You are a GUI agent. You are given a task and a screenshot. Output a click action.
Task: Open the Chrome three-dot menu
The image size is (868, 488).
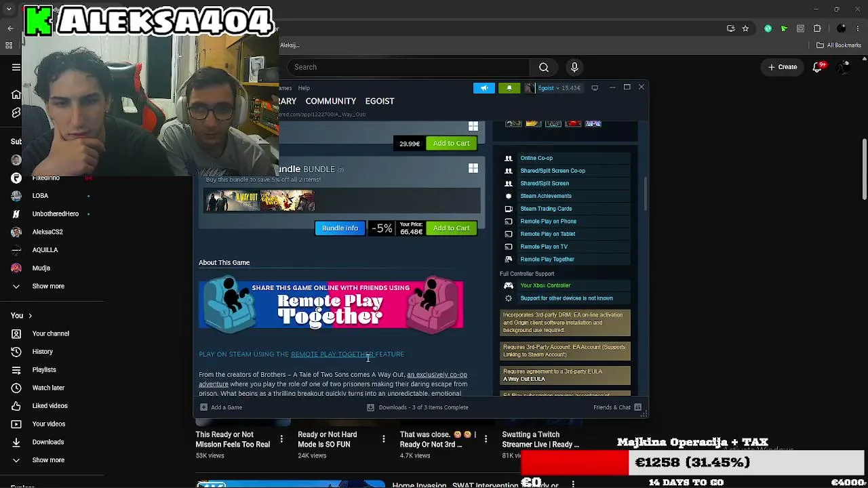[x=858, y=28]
